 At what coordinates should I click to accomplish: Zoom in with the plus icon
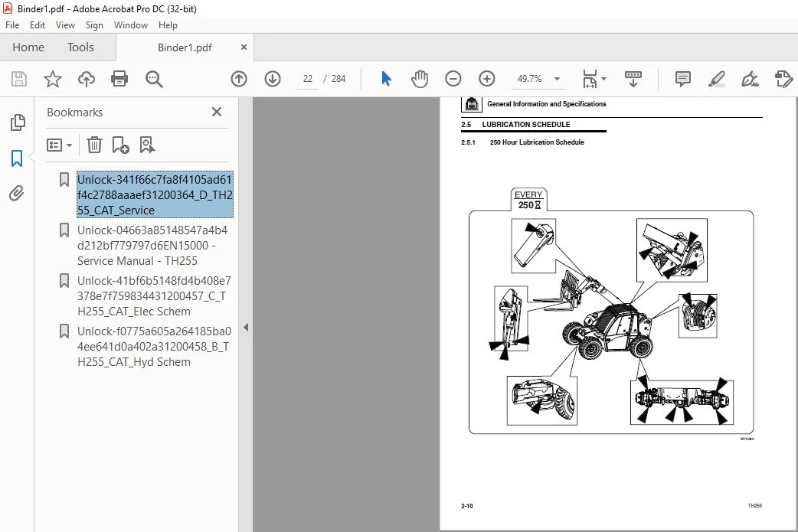point(487,79)
